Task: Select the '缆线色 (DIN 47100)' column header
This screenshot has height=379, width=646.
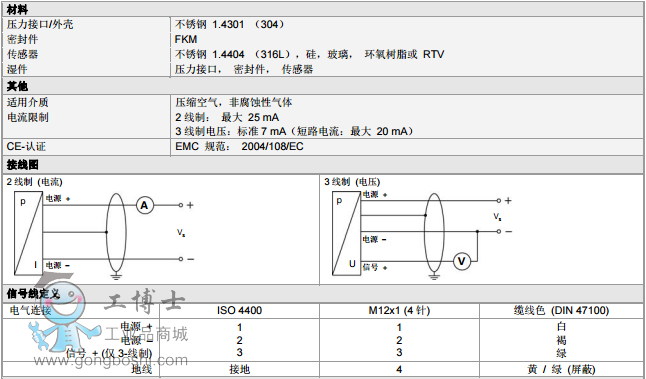Action: coord(561,310)
